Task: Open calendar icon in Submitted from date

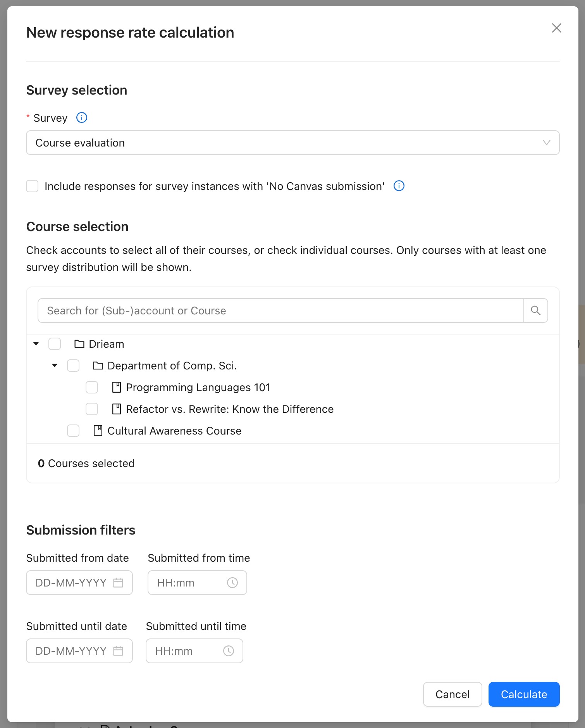Action: [118, 583]
